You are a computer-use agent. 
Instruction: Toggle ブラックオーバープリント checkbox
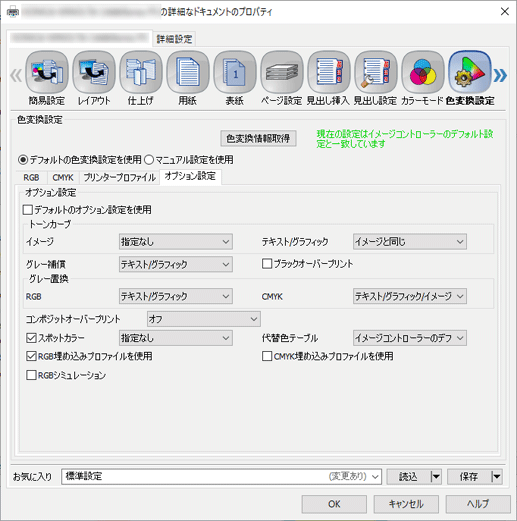267,264
